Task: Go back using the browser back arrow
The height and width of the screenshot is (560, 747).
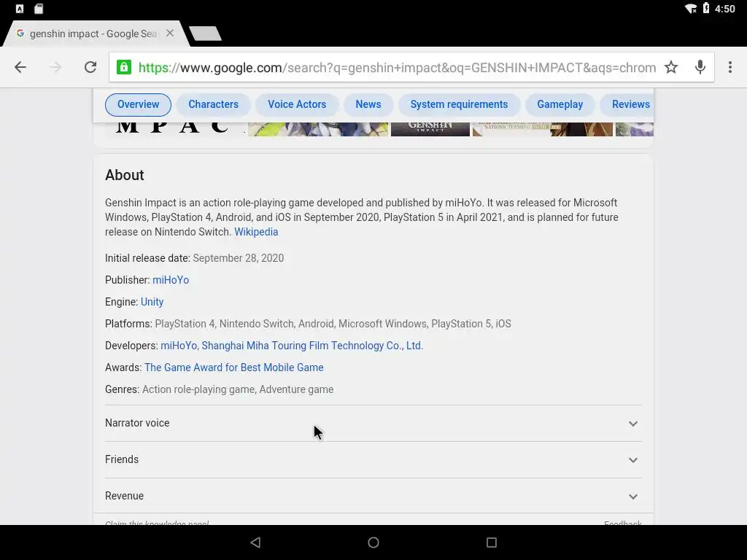Action: point(20,67)
